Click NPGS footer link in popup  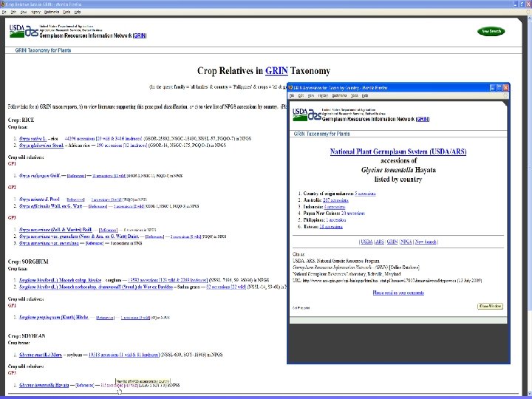pos(406,242)
